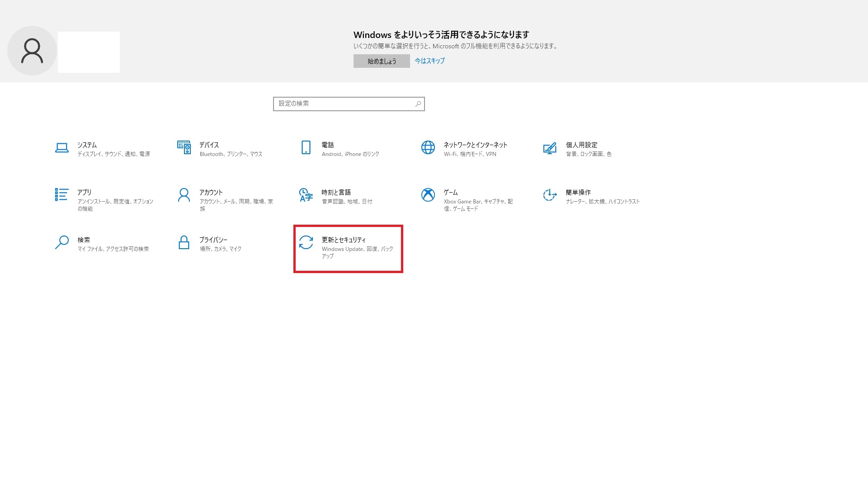Click the Wi-Fi、機内モード、VPN description

(470, 154)
